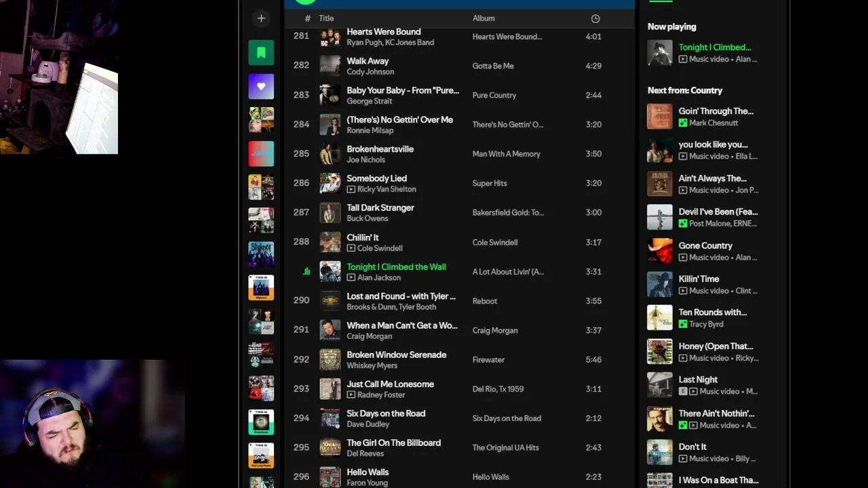Click the plus icon to create a playlist
Screen dimensions: 868x488
pyautogui.click(x=261, y=18)
